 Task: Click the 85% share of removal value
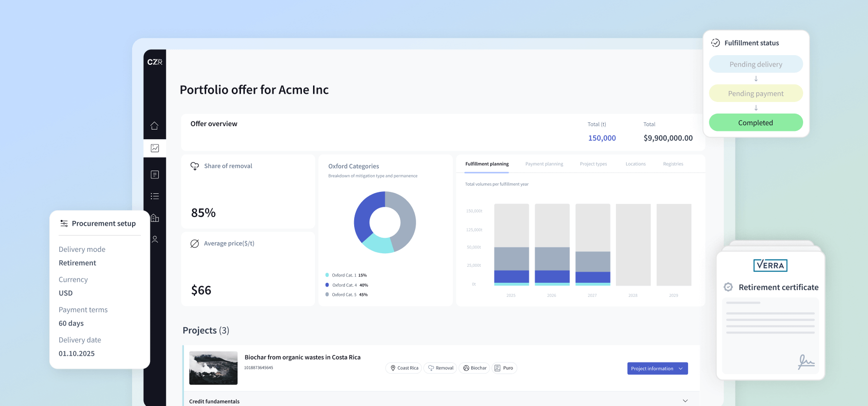(203, 213)
